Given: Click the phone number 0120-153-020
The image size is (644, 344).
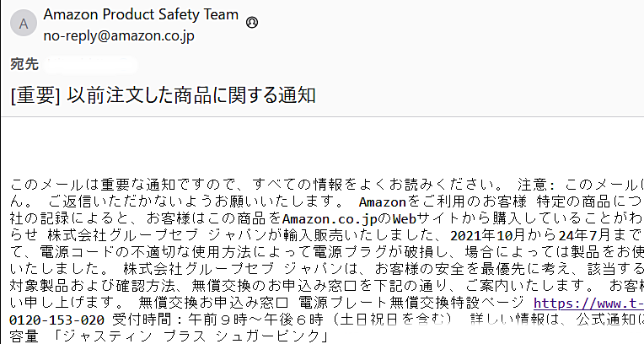Looking at the screenshot, I should click(x=56, y=320).
